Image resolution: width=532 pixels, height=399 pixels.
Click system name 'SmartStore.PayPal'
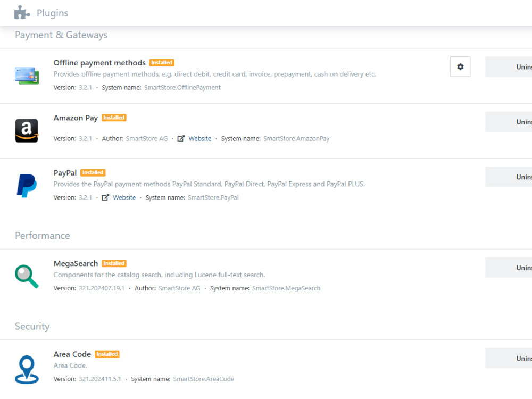coord(213,197)
